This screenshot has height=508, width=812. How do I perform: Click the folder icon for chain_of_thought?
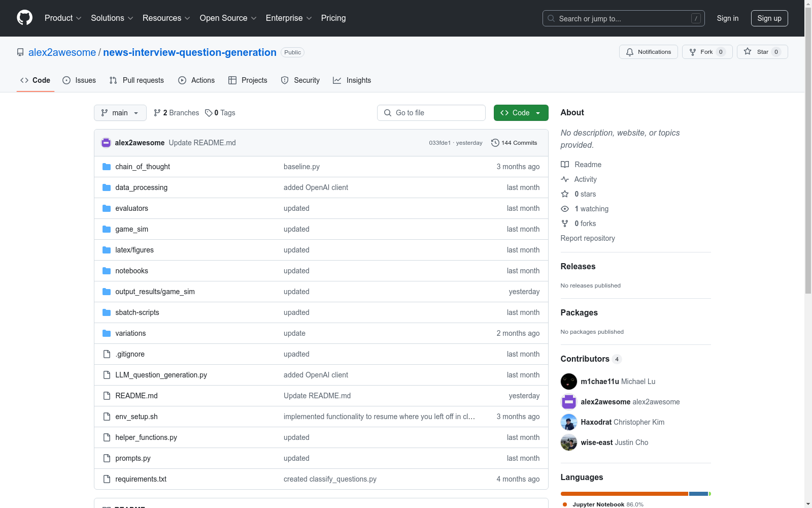tap(107, 167)
